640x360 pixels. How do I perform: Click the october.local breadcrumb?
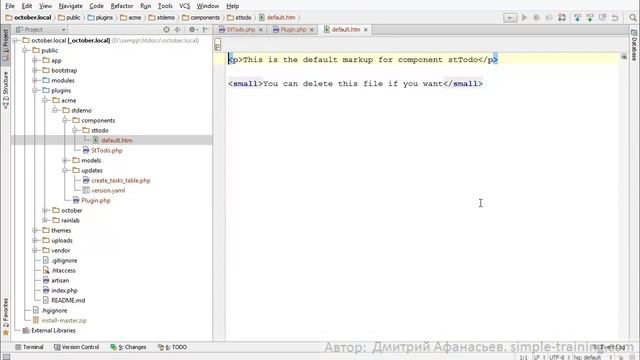click(x=29, y=18)
